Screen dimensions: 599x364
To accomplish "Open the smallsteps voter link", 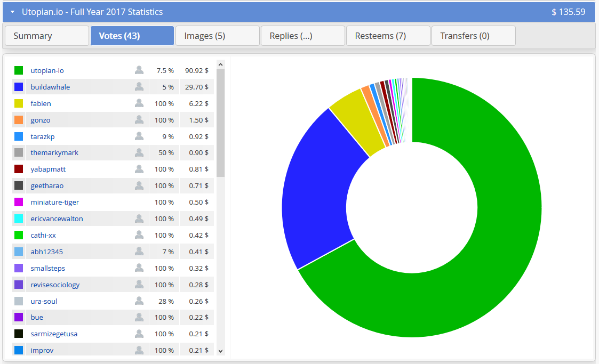I will (x=48, y=268).
